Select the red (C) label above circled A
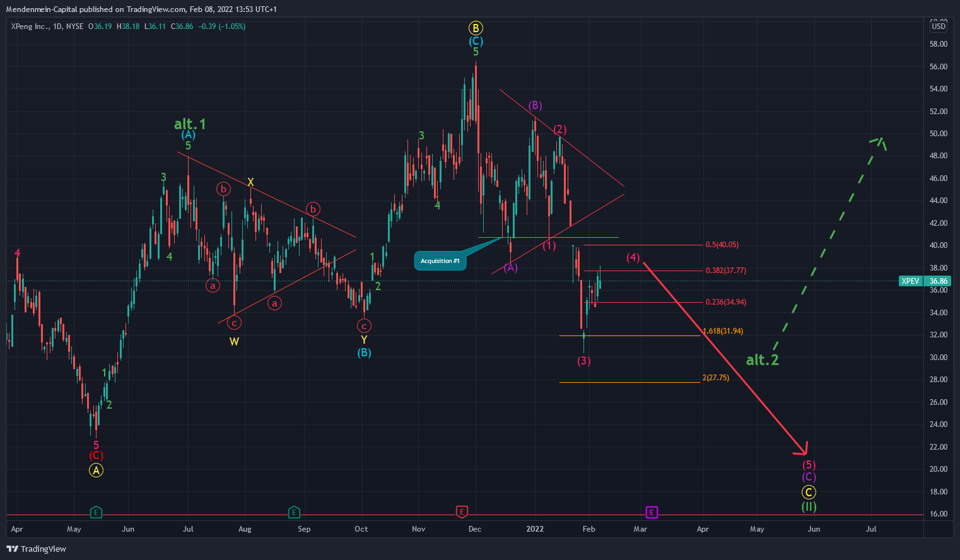The width and height of the screenshot is (960, 560). 95,455
